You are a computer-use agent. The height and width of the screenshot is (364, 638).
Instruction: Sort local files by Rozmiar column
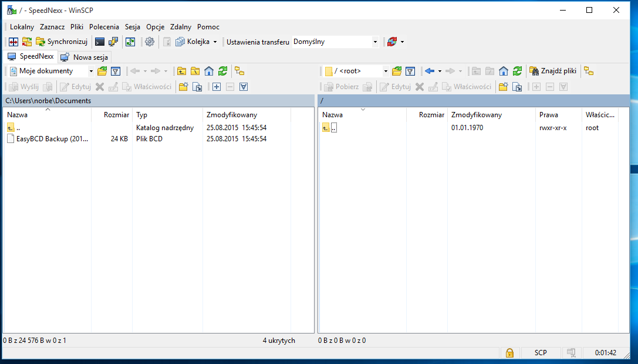click(x=112, y=115)
